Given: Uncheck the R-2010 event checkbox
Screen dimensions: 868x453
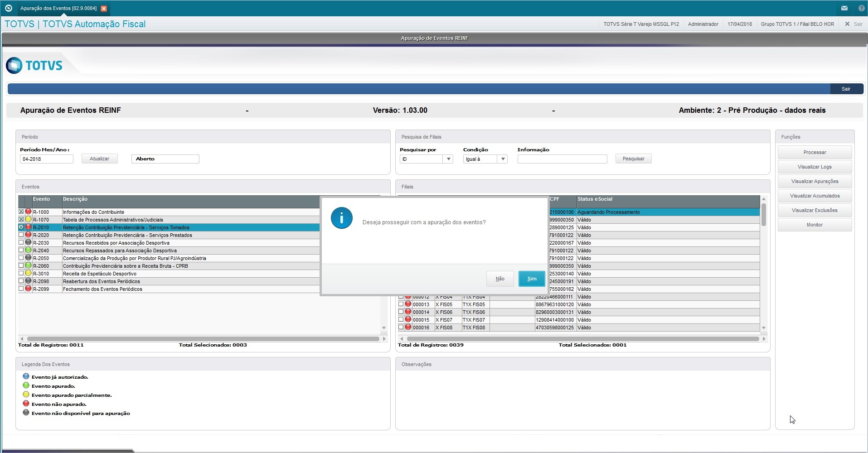Looking at the screenshot, I should 21,227.
